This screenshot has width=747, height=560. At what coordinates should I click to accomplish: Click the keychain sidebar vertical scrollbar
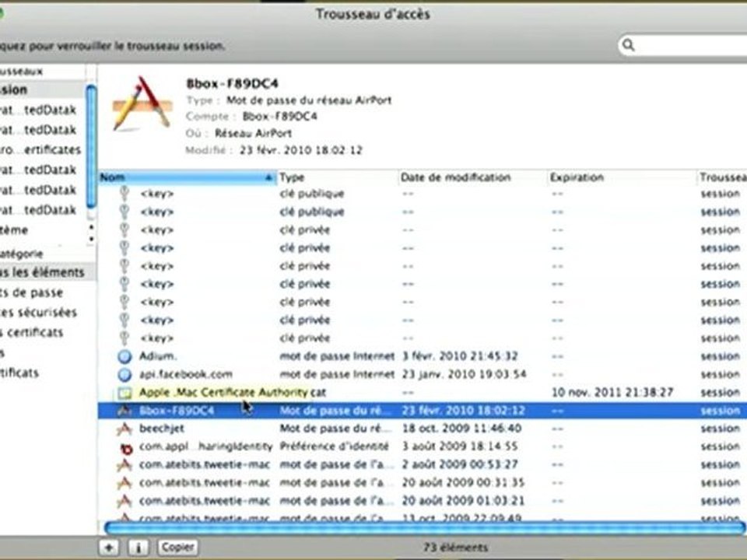tap(91, 148)
